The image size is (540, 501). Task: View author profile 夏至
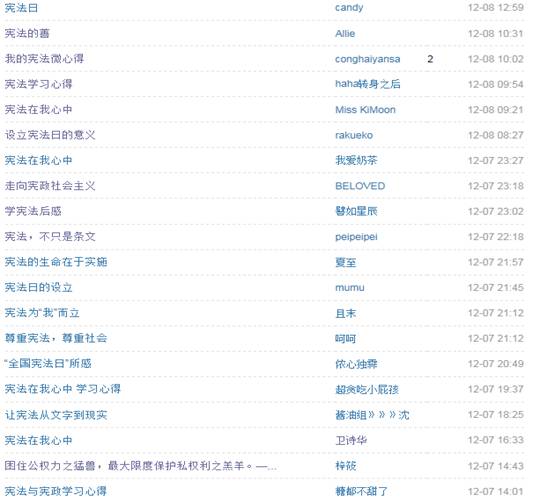point(345,262)
